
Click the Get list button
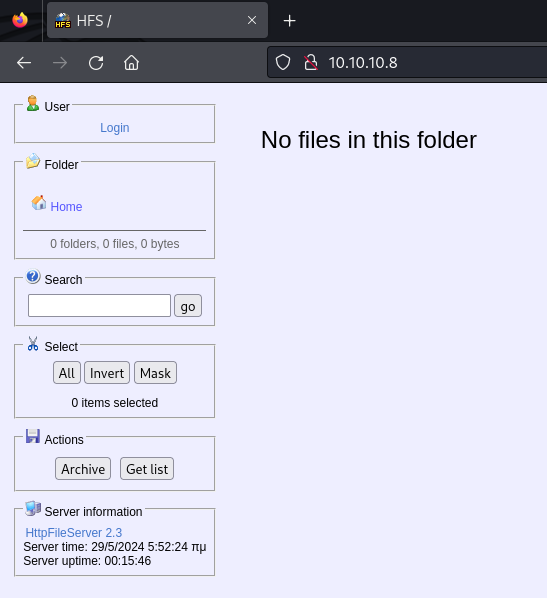pos(147,469)
